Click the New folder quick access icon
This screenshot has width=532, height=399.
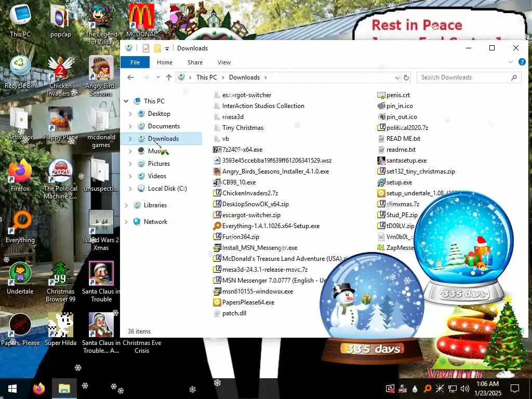(x=157, y=48)
